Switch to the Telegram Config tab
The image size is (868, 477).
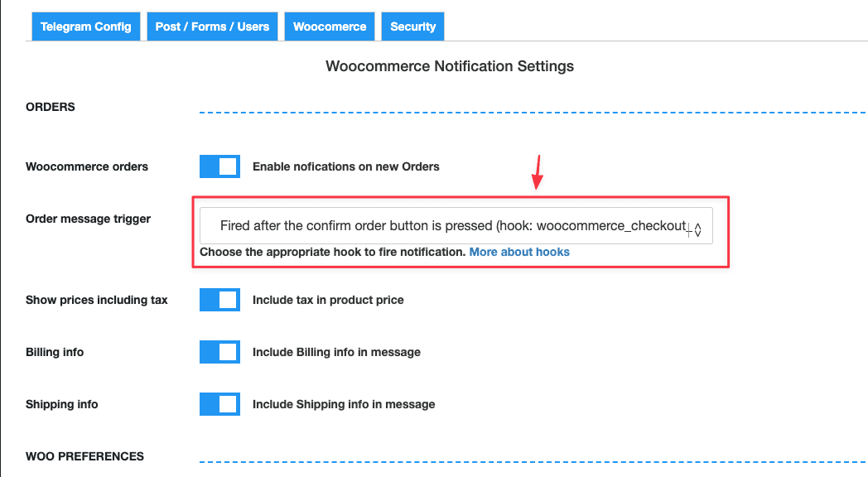(85, 26)
